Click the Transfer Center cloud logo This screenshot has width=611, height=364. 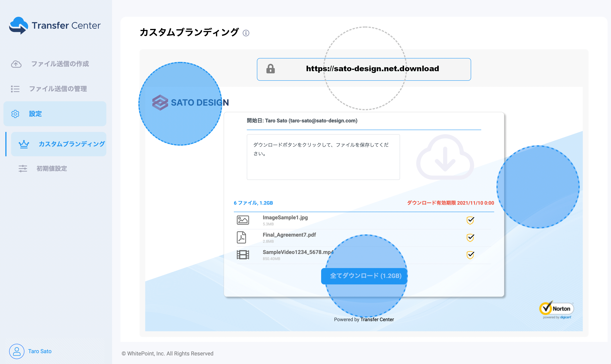click(x=19, y=25)
